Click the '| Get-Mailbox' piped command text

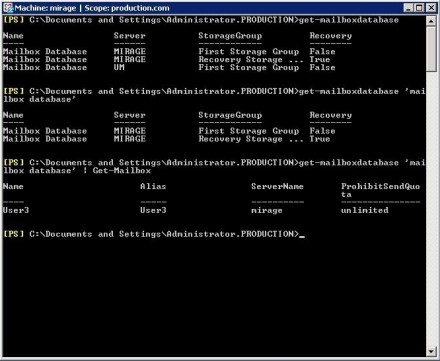117,171
